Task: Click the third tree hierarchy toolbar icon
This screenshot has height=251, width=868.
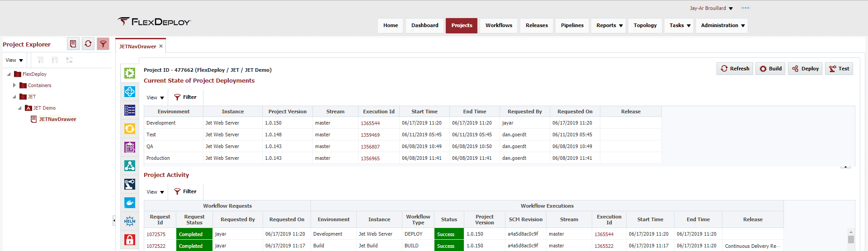Action: point(69,60)
